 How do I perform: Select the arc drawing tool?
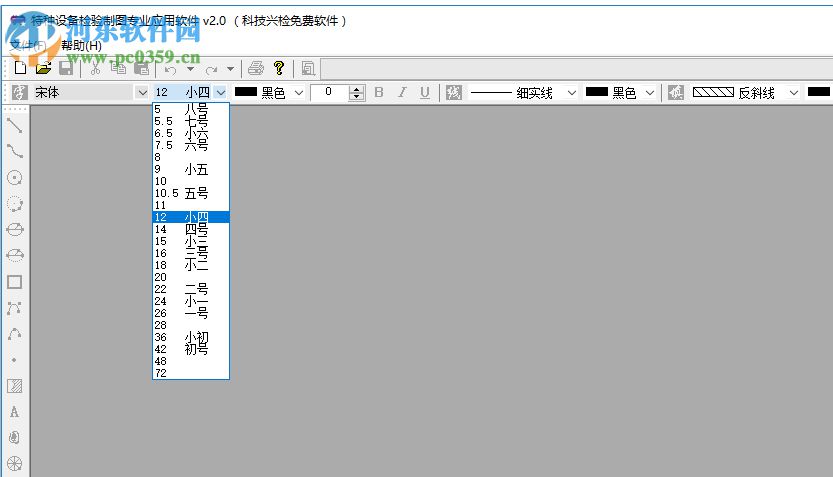tap(14, 334)
